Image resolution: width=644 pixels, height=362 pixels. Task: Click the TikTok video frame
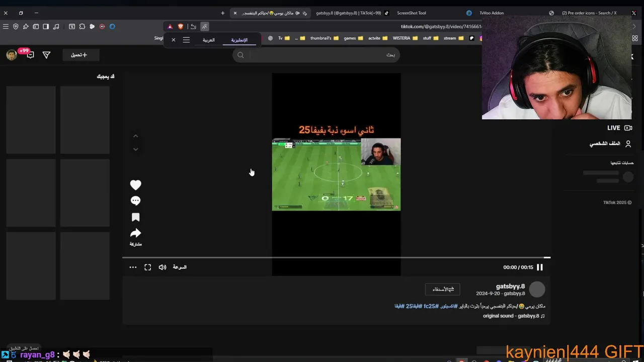pos(336,174)
